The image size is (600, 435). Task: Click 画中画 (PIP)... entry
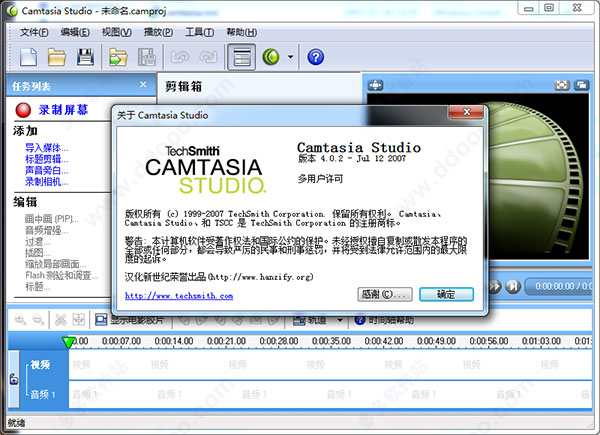(52, 219)
